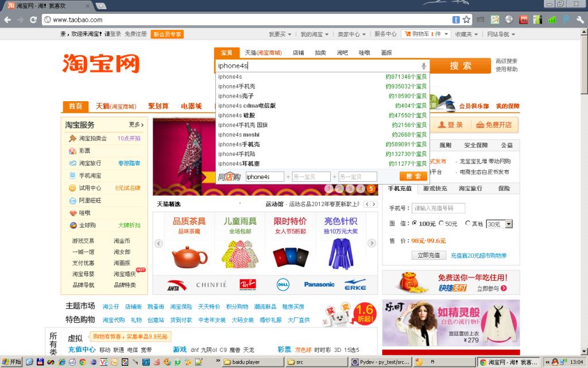This screenshot has height=368, width=588.
Task: Select the 100元 recharge value
Action: tap(415, 223)
